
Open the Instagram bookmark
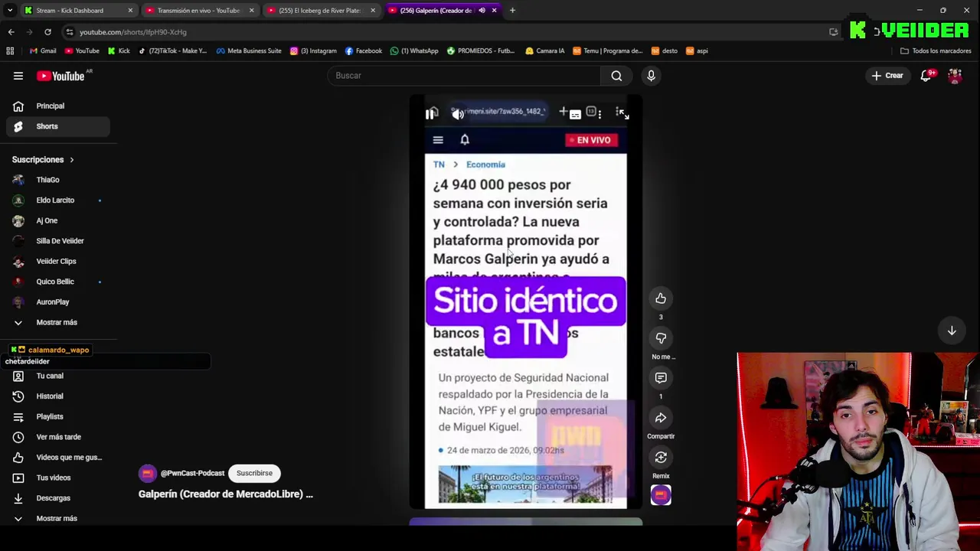pyautogui.click(x=313, y=51)
